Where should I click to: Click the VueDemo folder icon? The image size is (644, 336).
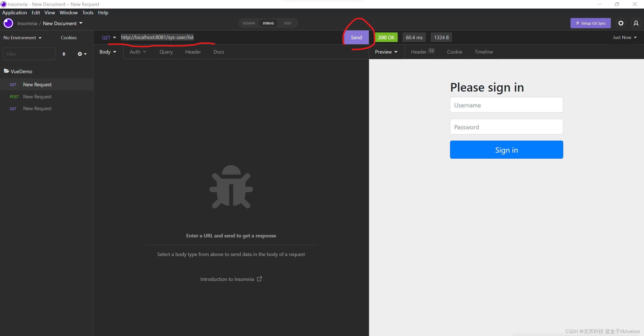tap(7, 71)
